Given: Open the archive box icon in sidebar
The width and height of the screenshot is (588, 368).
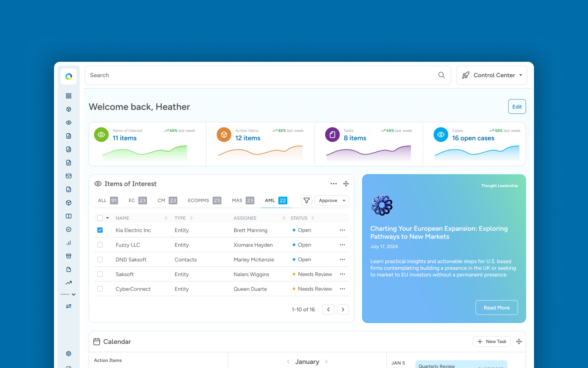Looking at the screenshot, I should point(69,256).
